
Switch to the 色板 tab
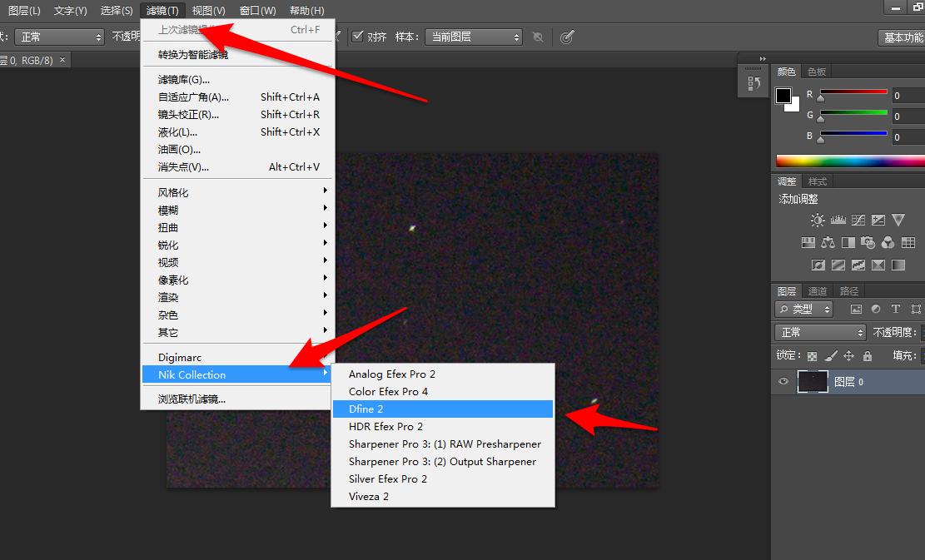click(x=817, y=72)
